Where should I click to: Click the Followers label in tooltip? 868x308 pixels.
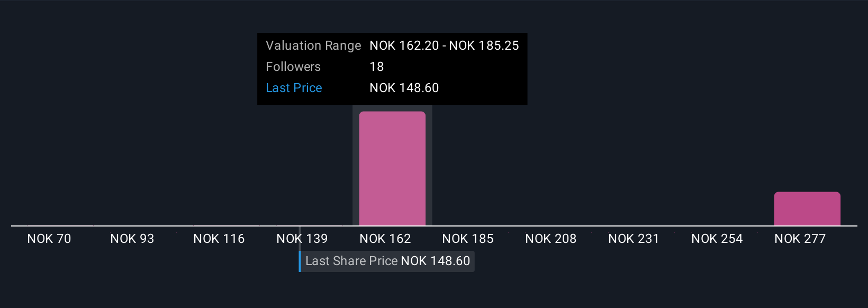293,67
